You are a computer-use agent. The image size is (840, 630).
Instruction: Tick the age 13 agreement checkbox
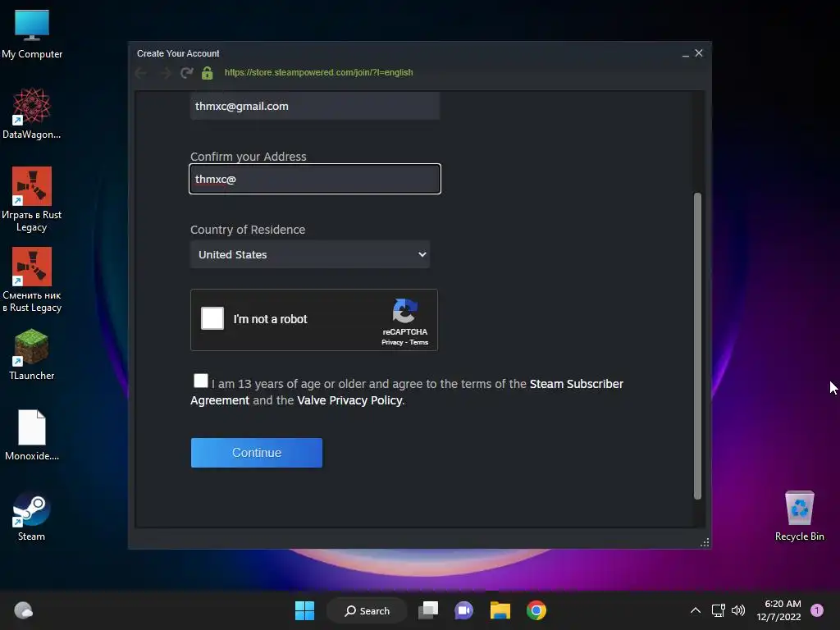coord(201,381)
